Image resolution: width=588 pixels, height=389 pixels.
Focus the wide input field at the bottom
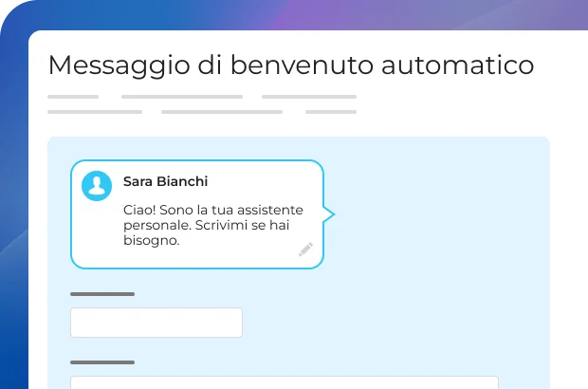point(285,382)
